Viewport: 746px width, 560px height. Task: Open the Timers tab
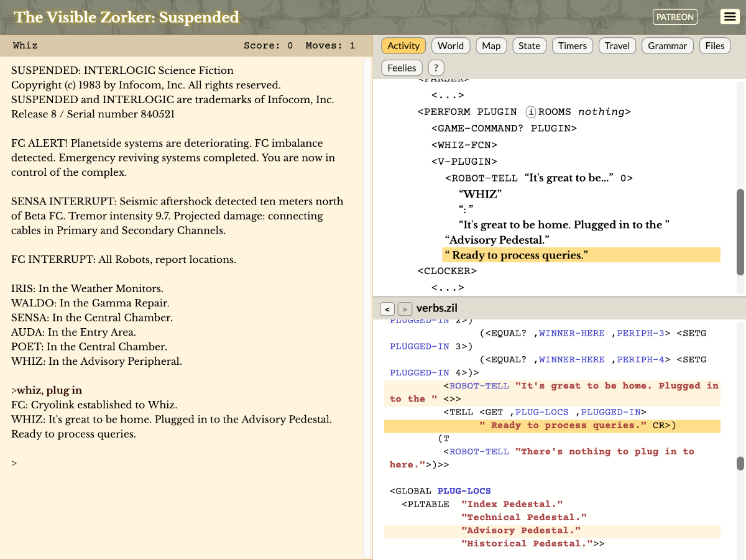click(573, 45)
